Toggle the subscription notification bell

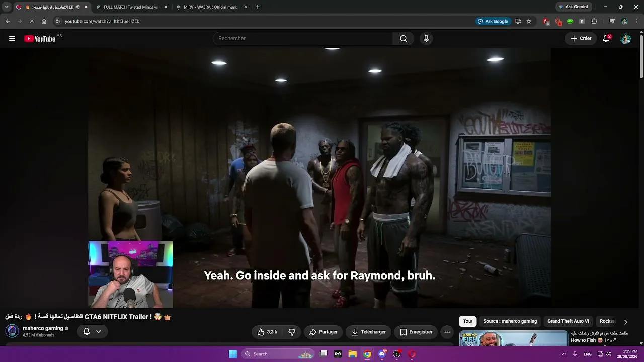87,332
